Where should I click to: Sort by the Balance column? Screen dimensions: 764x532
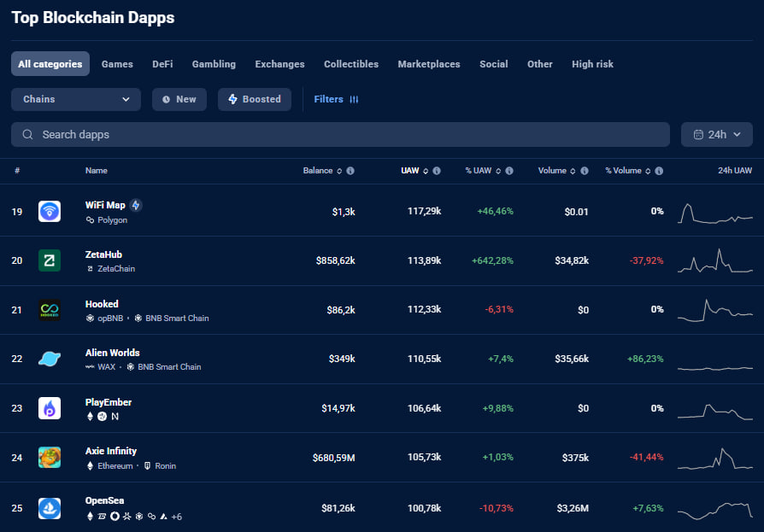pos(322,171)
